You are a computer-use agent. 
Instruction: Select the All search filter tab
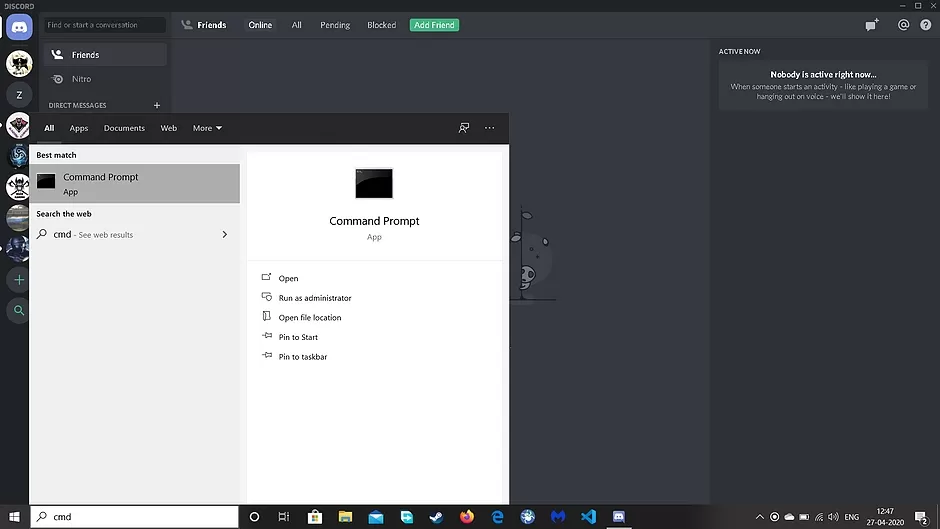pyautogui.click(x=49, y=128)
